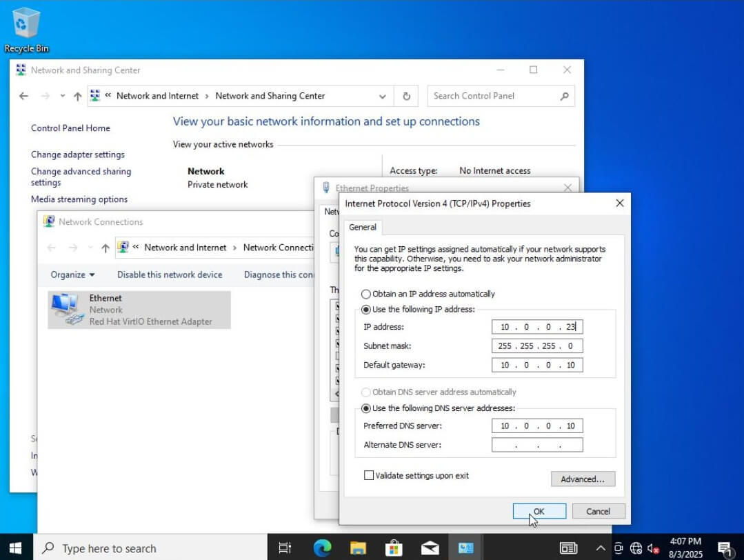
Task: Open the Recycle Bin desktop icon
Action: [26, 30]
